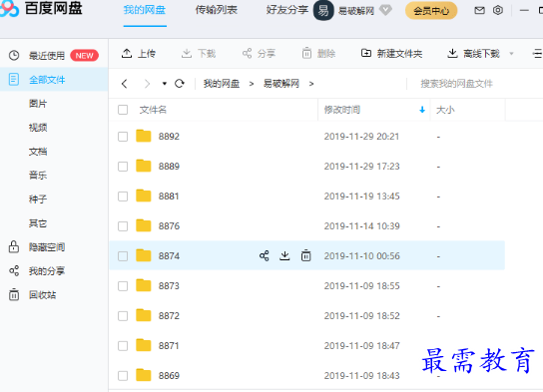Switch to 好友分享 tab
This screenshot has height=392, width=543.
click(287, 10)
